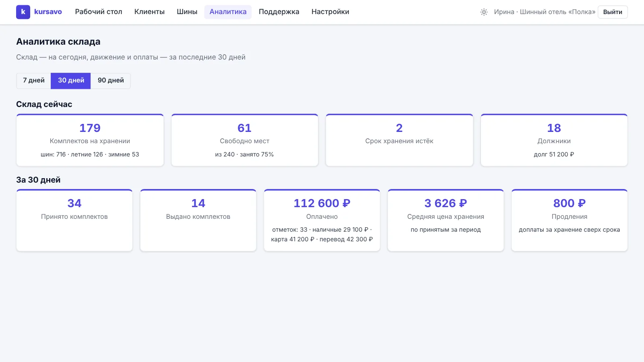
Task: Click 61 Свободно мест value
Action: 244,128
